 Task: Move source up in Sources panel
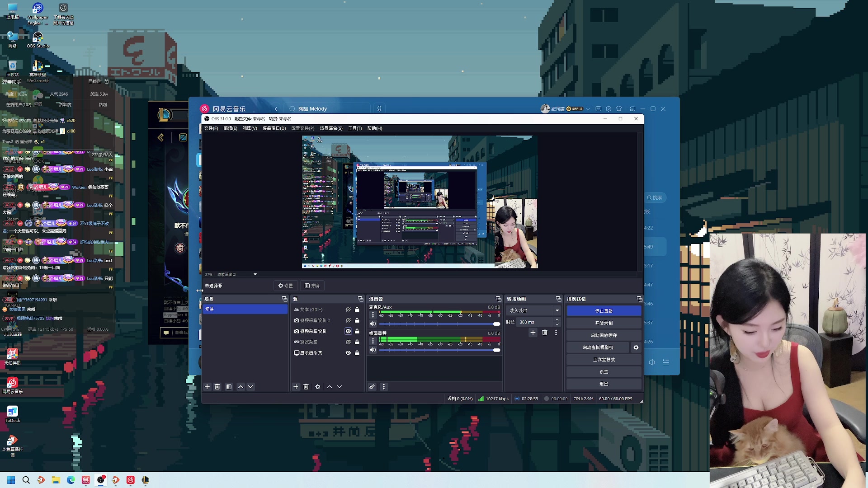329,387
